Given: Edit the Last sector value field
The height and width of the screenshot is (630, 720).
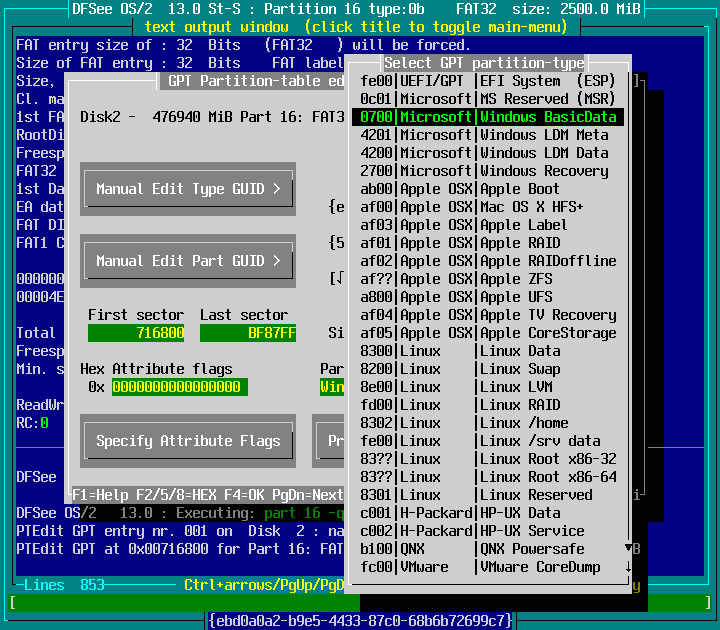Looking at the screenshot, I should 248,333.
